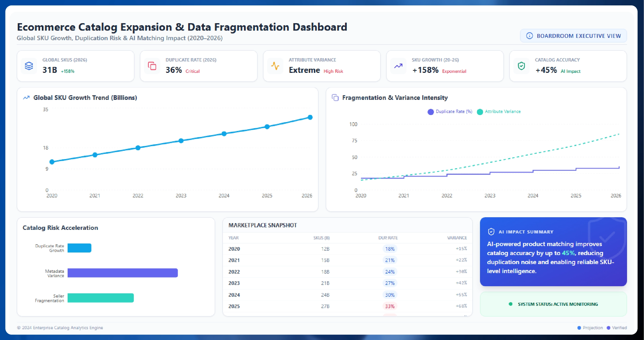Click the Metadata Variance purple bar

123,273
